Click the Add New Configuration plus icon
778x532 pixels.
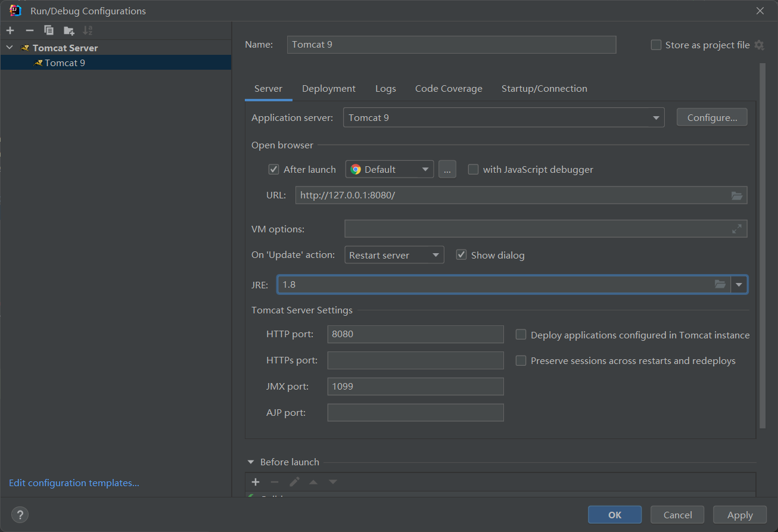click(10, 30)
